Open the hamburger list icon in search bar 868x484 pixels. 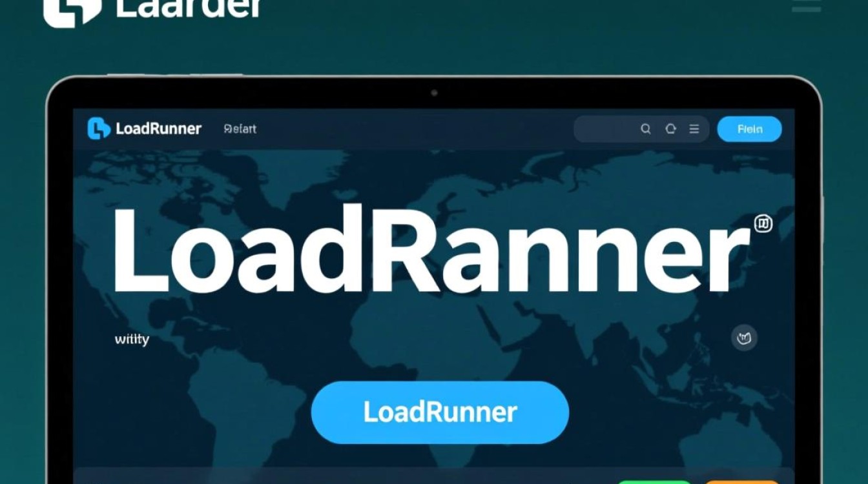point(694,129)
